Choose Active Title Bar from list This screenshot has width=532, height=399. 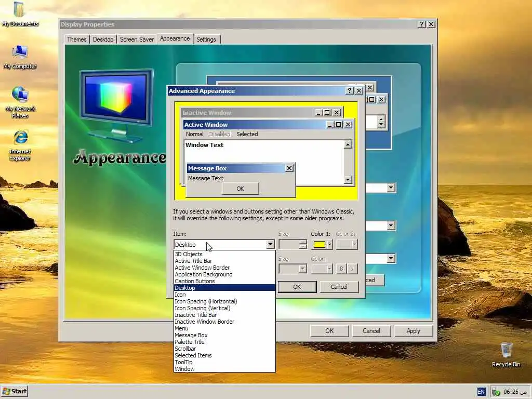[x=224, y=261]
